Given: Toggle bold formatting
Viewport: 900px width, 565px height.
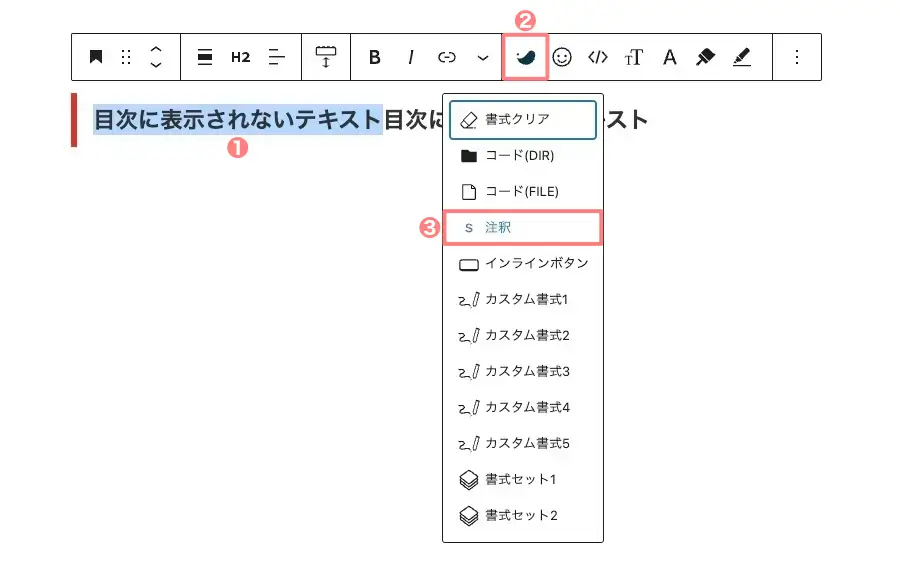Looking at the screenshot, I should click(375, 57).
